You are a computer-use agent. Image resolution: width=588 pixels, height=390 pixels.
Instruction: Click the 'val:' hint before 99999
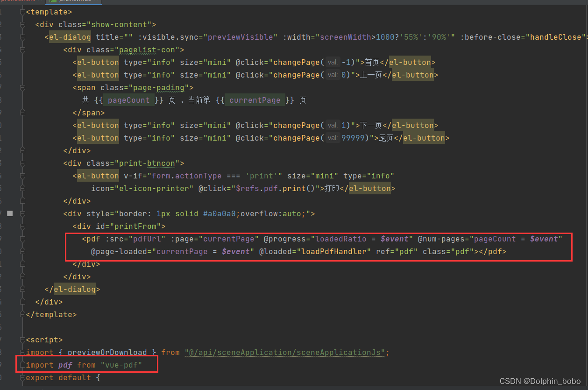(x=333, y=138)
